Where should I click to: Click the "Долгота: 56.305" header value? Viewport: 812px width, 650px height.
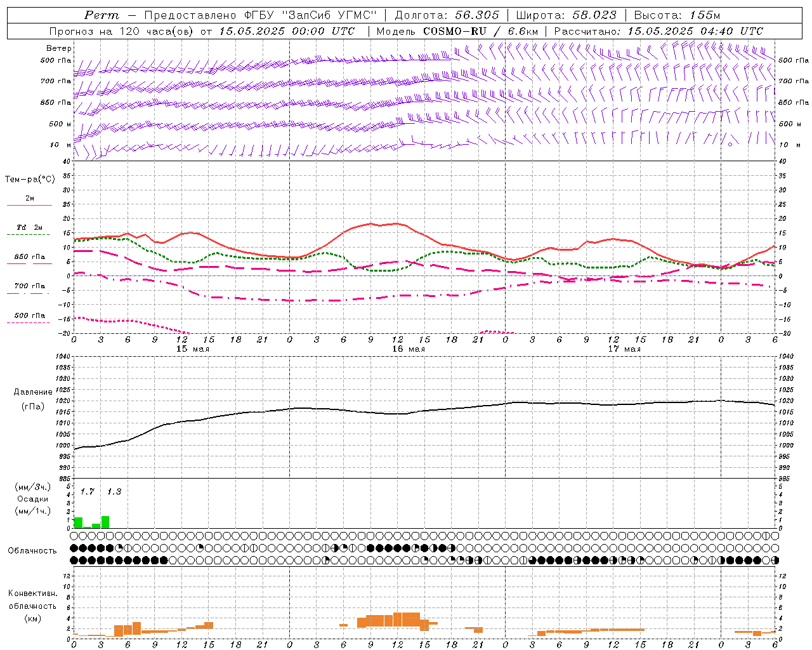point(447,15)
